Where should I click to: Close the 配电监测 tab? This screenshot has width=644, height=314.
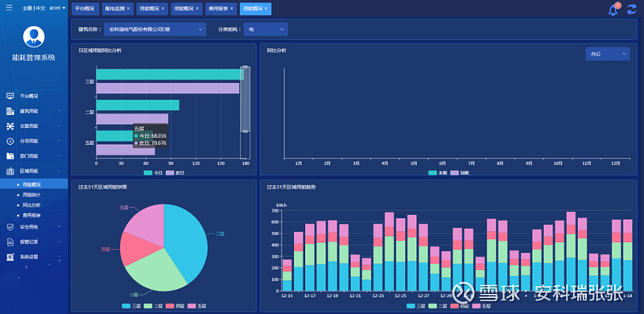click(x=129, y=8)
